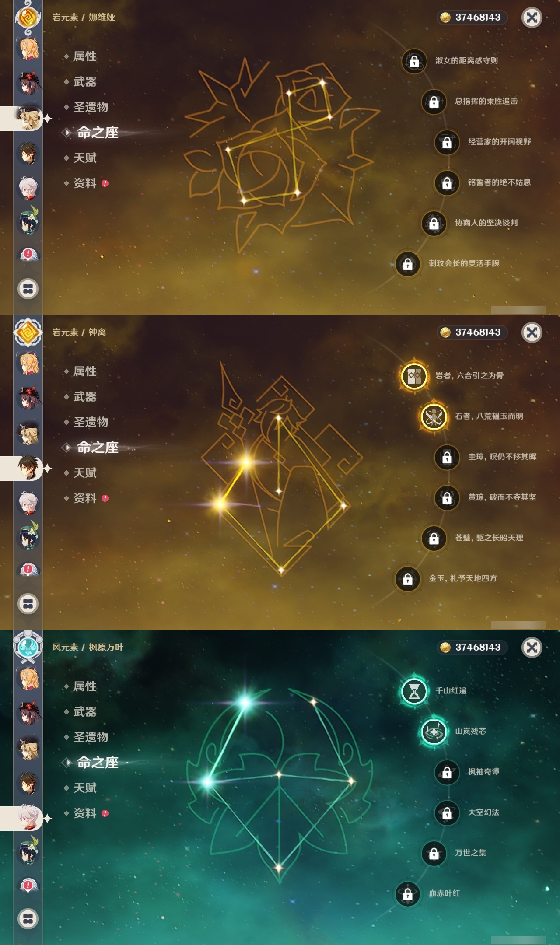Select the 山岚残芯 constellation icon
Image resolution: width=560 pixels, height=945 pixels.
(434, 731)
